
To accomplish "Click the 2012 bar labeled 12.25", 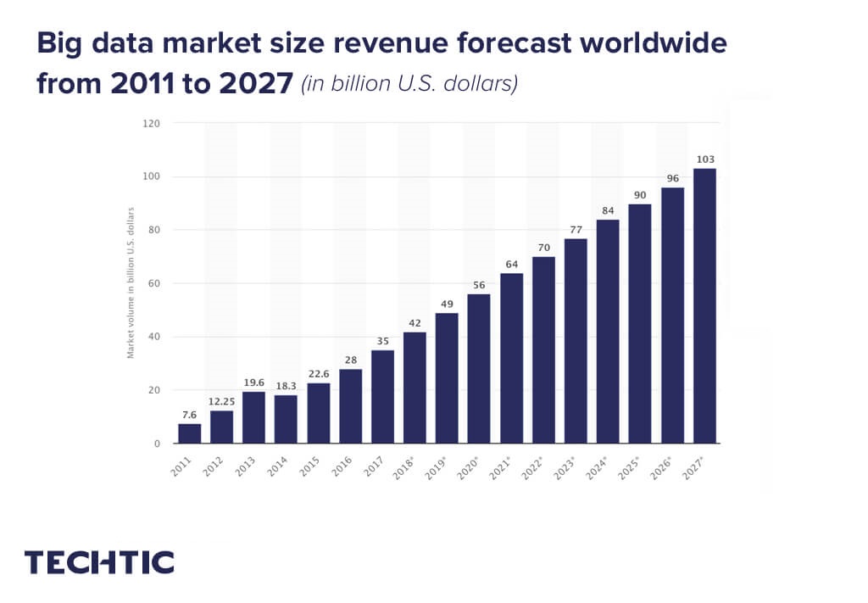I will [x=221, y=427].
